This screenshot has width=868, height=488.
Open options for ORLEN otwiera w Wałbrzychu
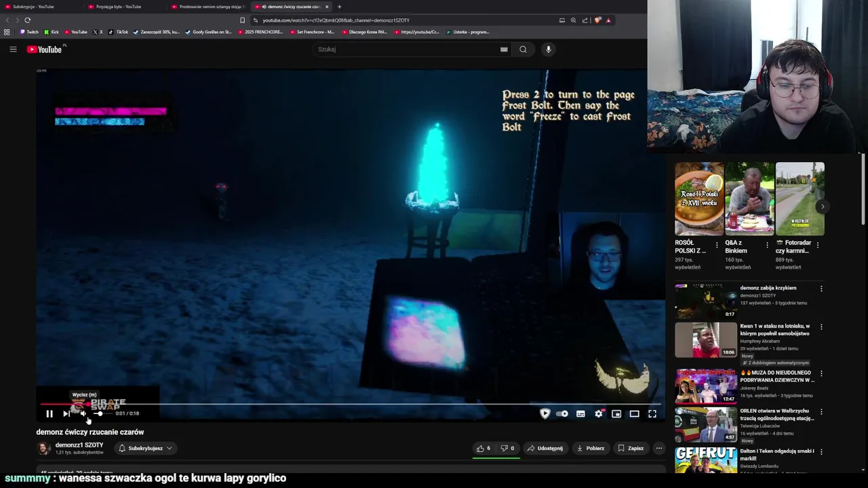click(x=821, y=411)
